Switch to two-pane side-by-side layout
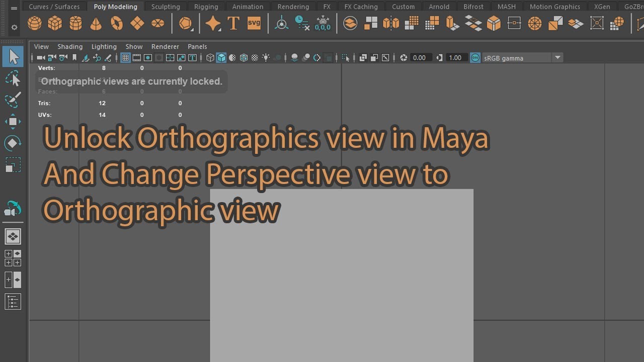 click(x=13, y=280)
